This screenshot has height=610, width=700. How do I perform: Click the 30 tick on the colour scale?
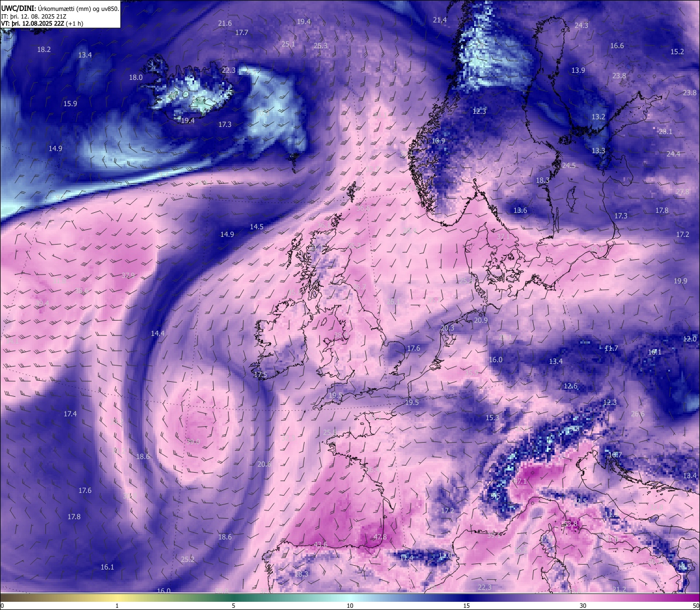coord(583,606)
